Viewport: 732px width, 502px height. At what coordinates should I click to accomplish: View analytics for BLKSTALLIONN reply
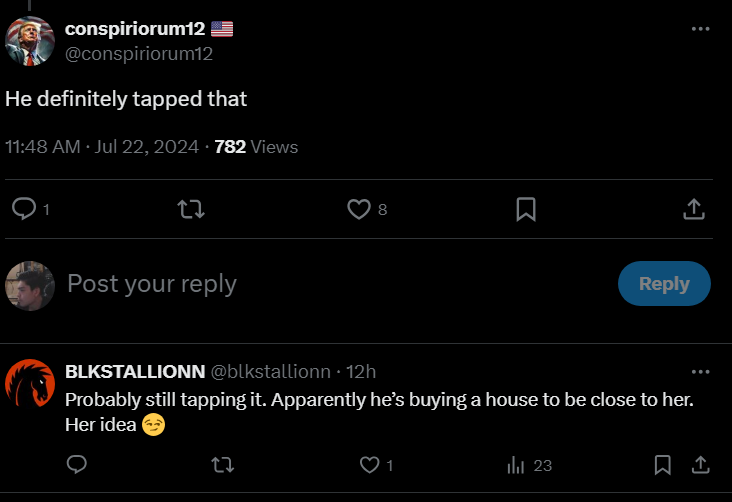coord(517,465)
